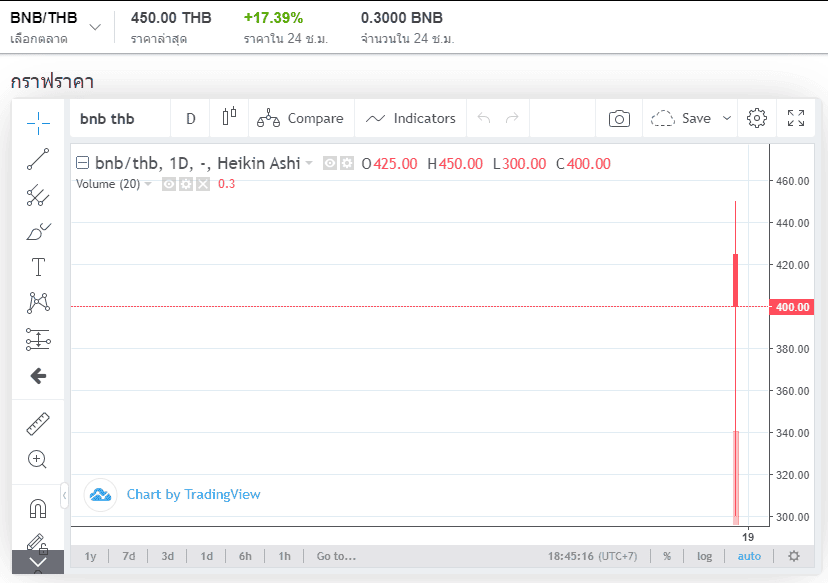This screenshot has height=583, width=828.
Task: Remove the Volume indicator
Action: tap(203, 184)
